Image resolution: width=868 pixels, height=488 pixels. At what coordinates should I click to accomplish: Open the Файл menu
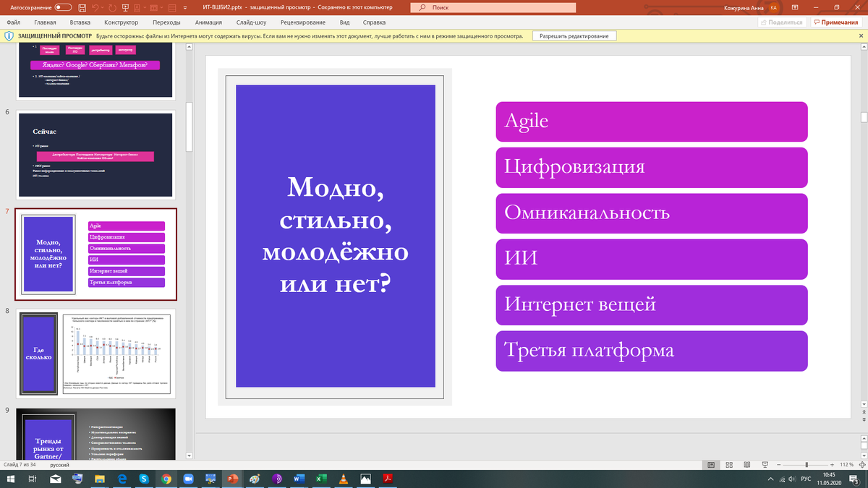click(12, 22)
